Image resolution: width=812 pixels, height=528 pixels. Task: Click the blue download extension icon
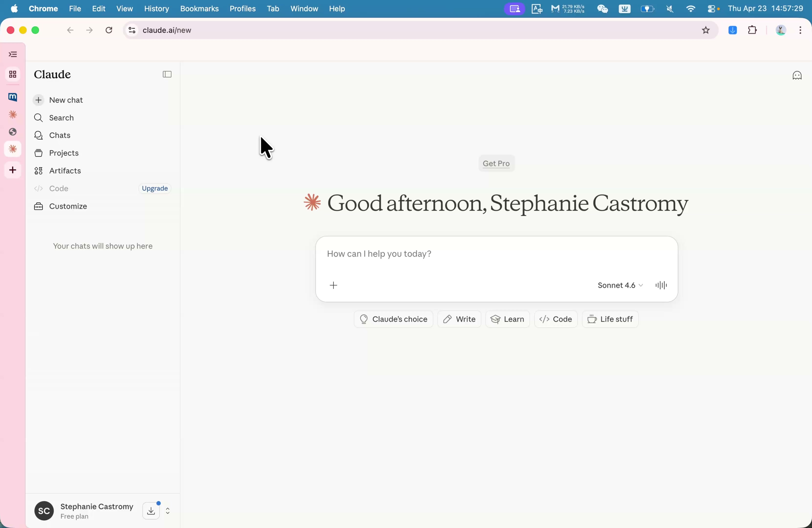[x=733, y=30]
